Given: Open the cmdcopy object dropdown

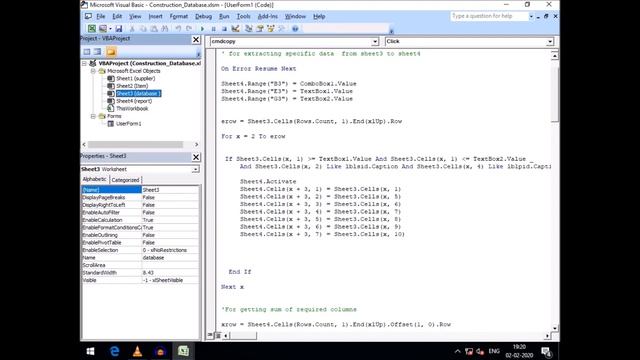Looking at the screenshot, I should (375, 42).
